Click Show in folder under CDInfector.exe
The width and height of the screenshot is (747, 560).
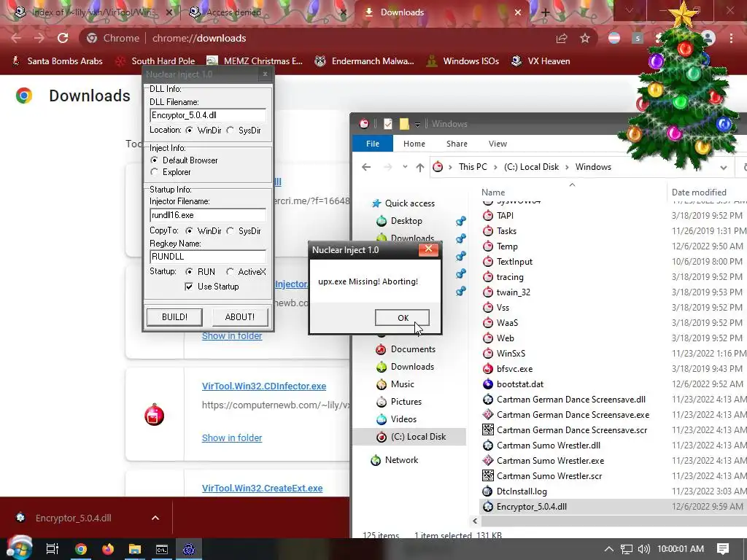coord(231,437)
